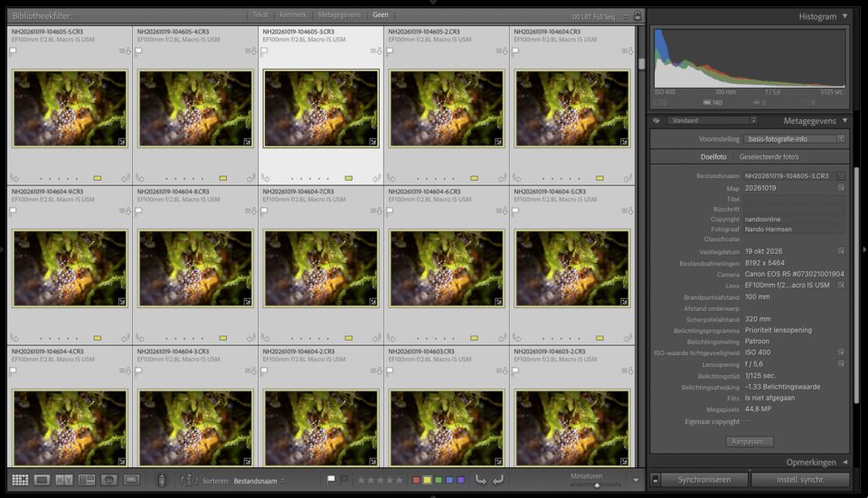
Task: Expand the Opmerkingen panel
Action: 844,462
